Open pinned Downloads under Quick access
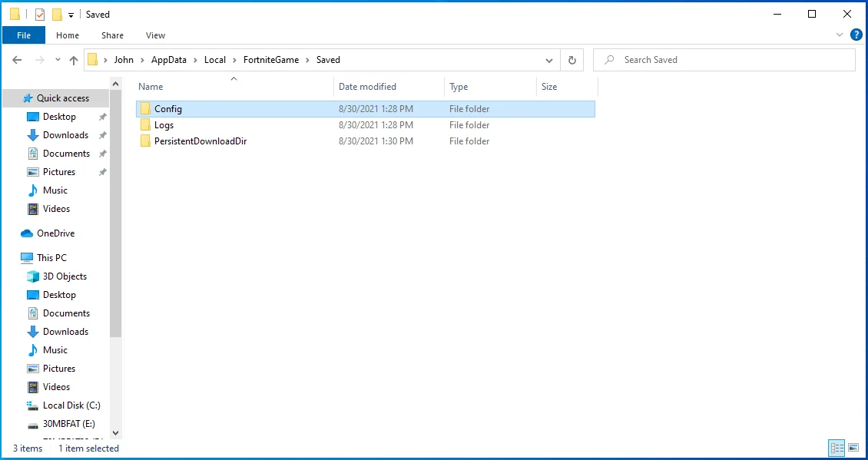 (x=65, y=135)
